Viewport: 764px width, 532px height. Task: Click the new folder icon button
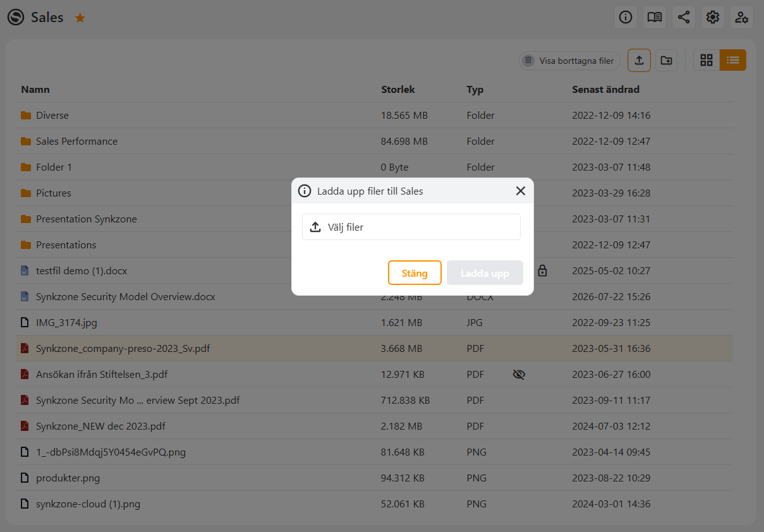point(666,60)
